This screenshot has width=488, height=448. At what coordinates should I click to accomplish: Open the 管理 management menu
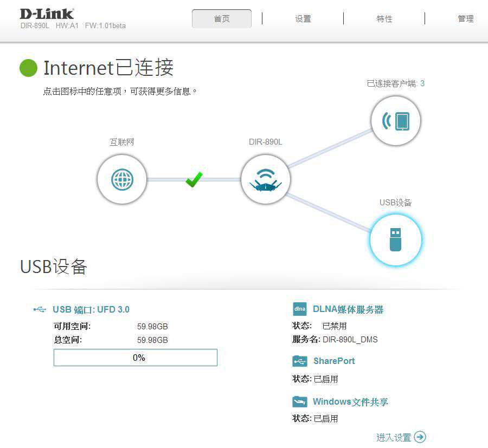coord(466,18)
